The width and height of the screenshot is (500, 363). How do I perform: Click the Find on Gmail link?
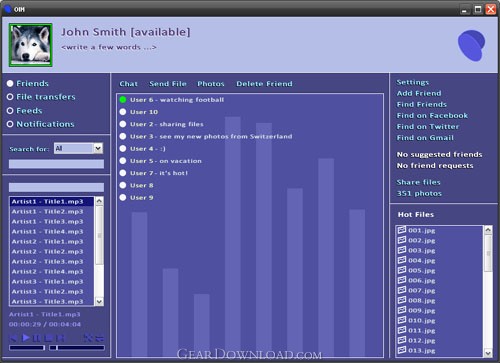click(425, 138)
